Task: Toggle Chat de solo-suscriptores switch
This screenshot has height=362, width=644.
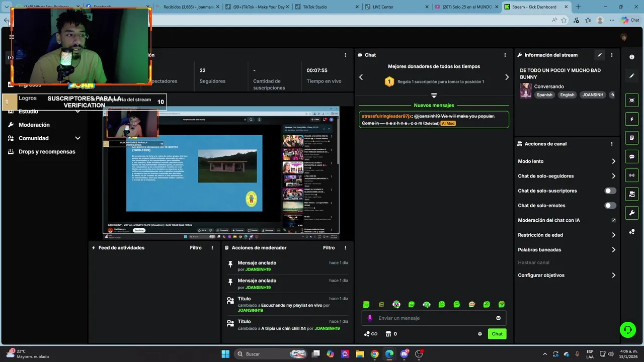Action: coord(610,191)
